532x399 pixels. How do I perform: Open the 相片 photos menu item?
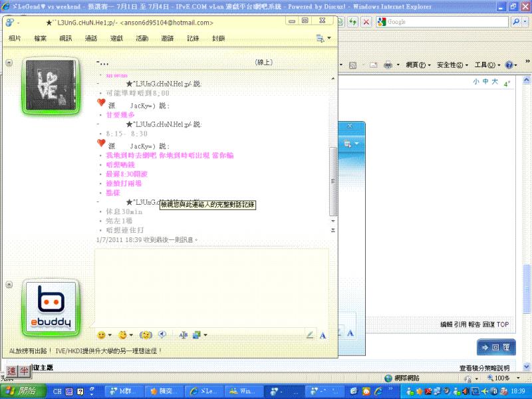coord(15,39)
